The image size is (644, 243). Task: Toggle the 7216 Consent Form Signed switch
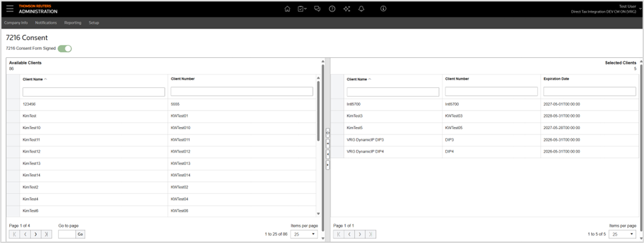[x=65, y=49]
